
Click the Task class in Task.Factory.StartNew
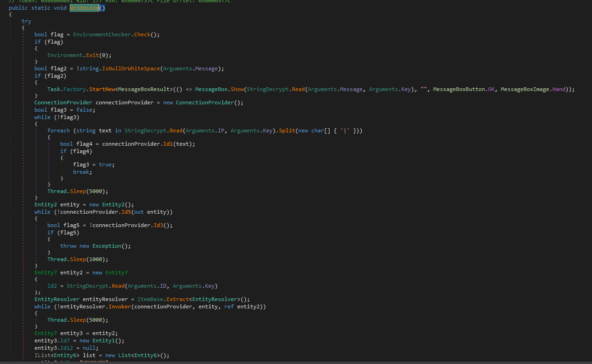click(x=54, y=89)
